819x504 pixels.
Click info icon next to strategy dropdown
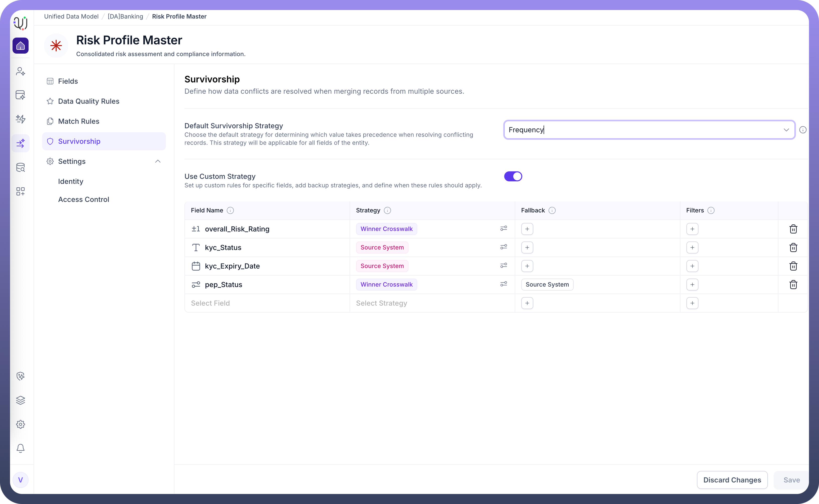(803, 130)
